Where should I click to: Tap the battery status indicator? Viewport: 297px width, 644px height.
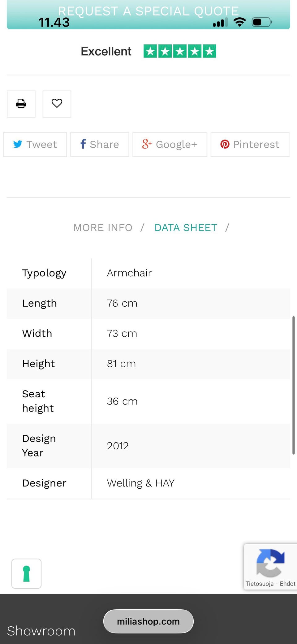pyautogui.click(x=262, y=22)
